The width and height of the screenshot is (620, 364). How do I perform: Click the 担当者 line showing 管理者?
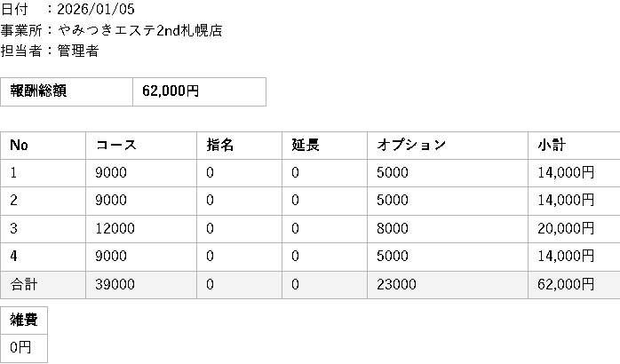tap(78, 51)
